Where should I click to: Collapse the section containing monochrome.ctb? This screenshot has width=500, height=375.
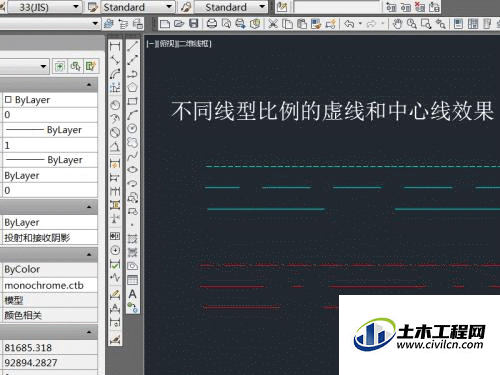(x=88, y=255)
